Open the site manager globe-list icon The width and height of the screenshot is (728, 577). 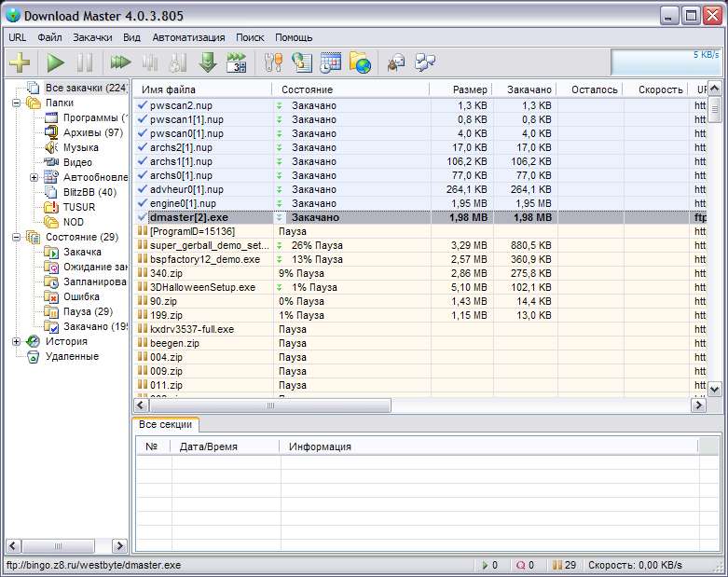[302, 62]
